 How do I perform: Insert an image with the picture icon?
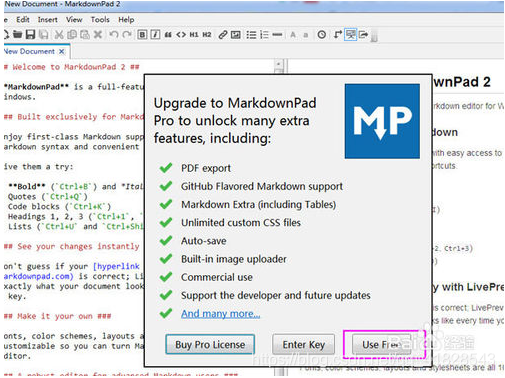[236, 35]
